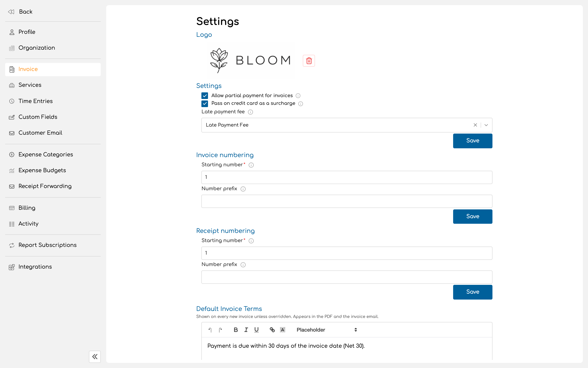Clear the Late Payment Fee selection
Image resolution: width=588 pixels, height=368 pixels.
pos(475,125)
